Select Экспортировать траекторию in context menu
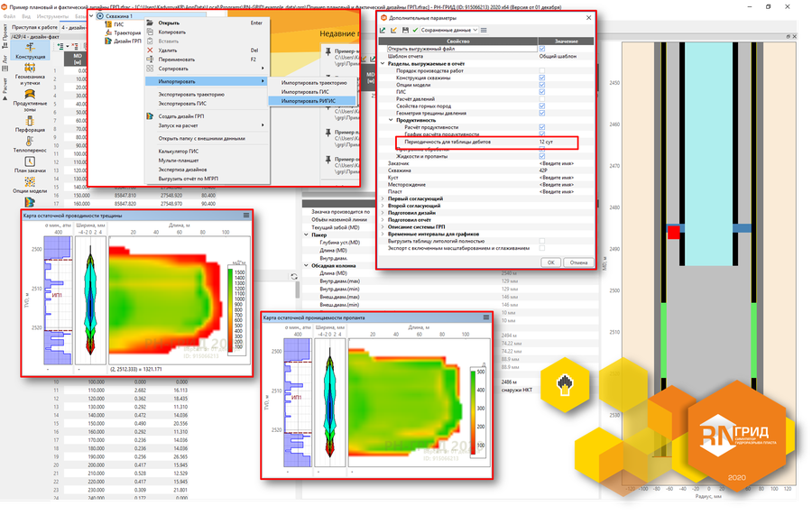812x515 pixels. tap(191, 94)
